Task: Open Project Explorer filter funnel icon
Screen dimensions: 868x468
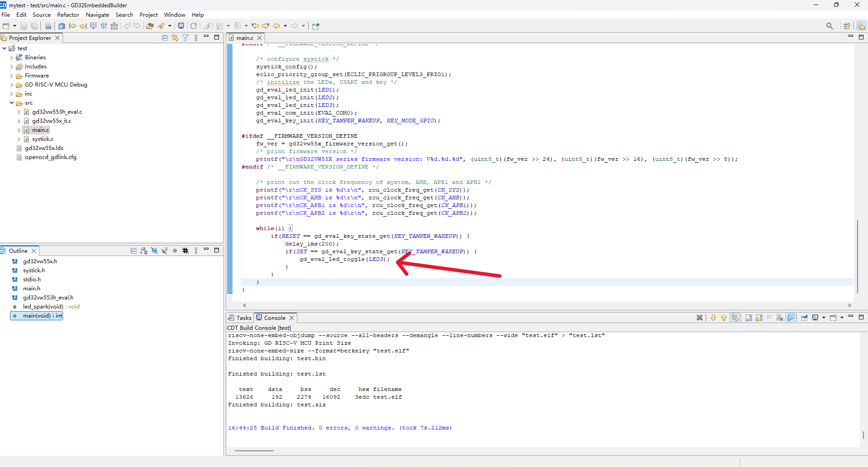Action: (185, 38)
